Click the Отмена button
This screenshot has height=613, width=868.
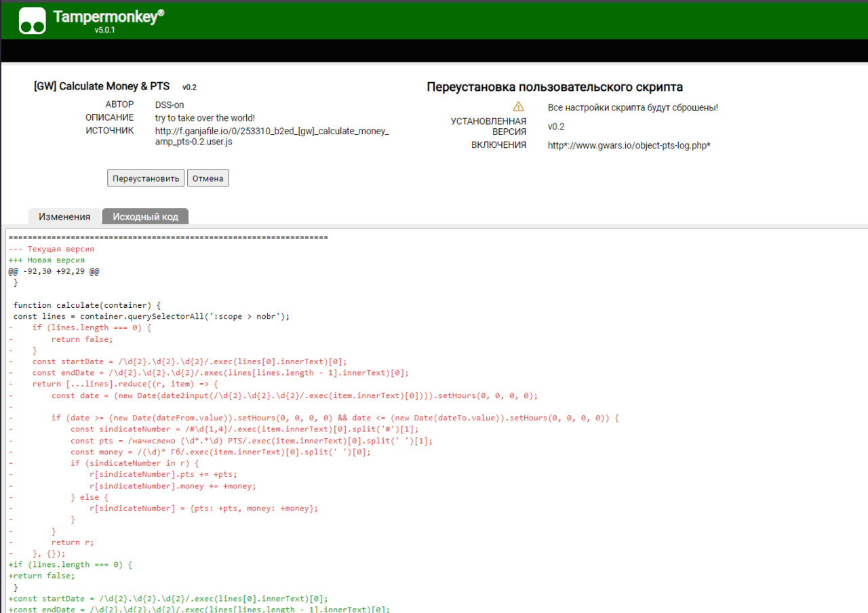tap(208, 178)
